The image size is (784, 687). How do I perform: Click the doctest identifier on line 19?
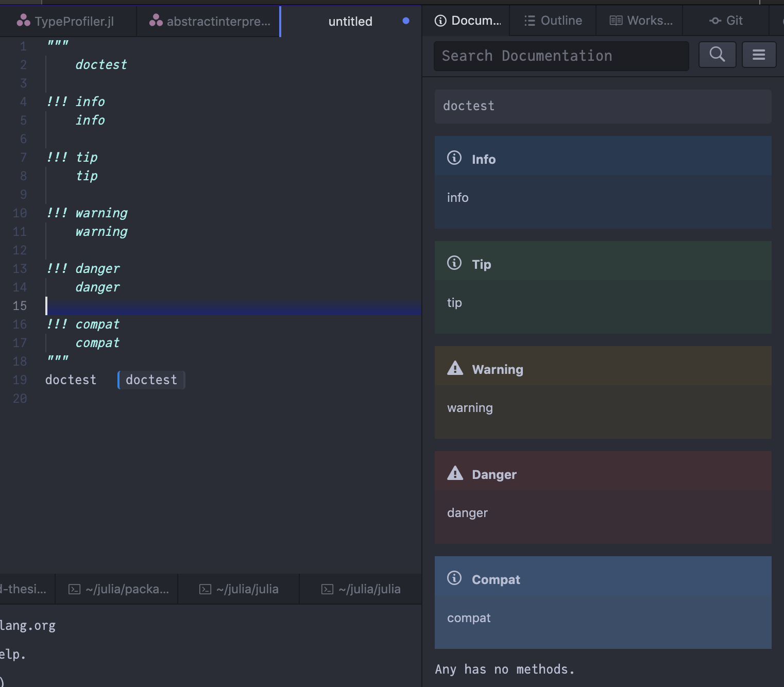(71, 380)
